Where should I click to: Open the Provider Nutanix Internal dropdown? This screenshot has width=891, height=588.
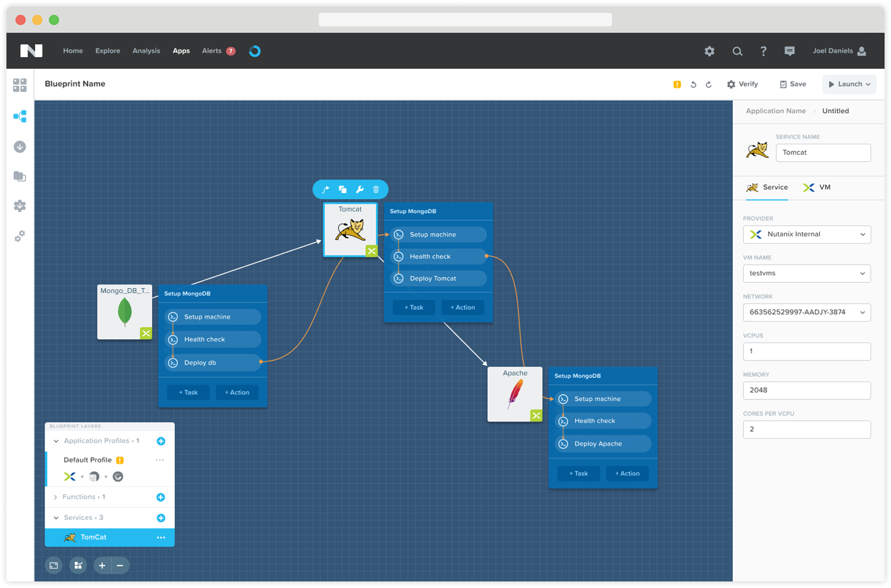[x=807, y=234]
